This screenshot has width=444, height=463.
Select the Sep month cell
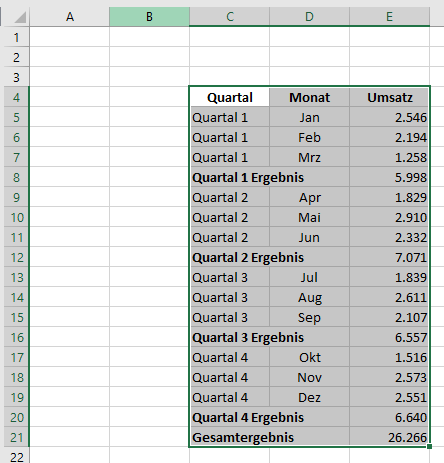click(309, 317)
